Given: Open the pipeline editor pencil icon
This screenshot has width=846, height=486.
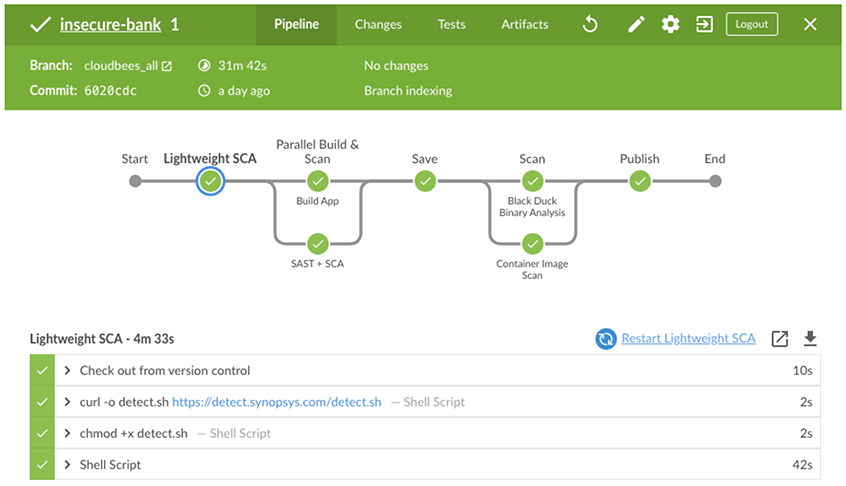Looking at the screenshot, I should point(636,24).
